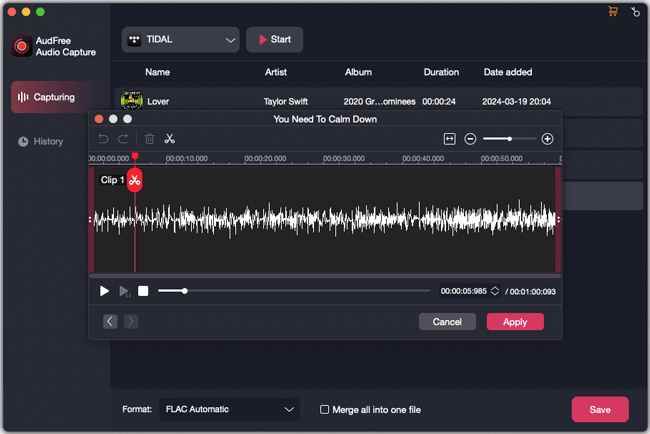Click the scissors cut tool in editor toolbar

[x=170, y=139]
